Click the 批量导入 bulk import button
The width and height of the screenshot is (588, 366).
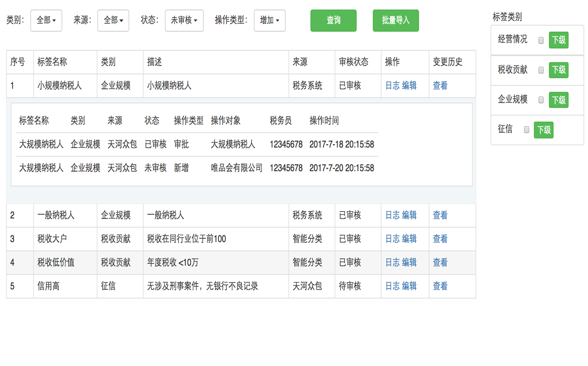coord(395,21)
